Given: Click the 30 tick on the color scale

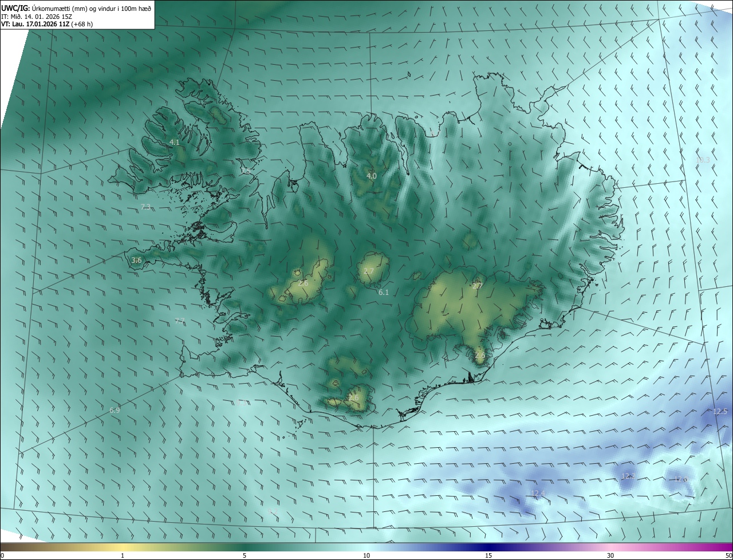Looking at the screenshot, I should [610, 556].
